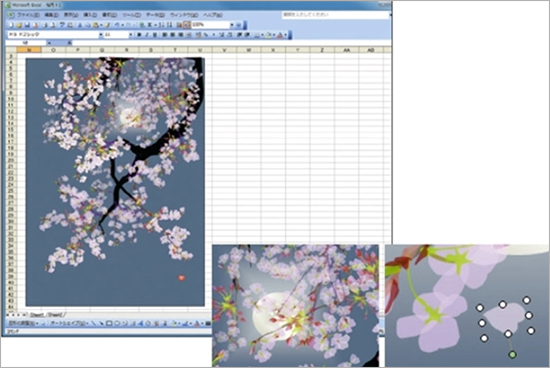Viewport: 550px width, 368px height.
Task: Select the Oval tool in drawing toolbar
Action: (117, 323)
